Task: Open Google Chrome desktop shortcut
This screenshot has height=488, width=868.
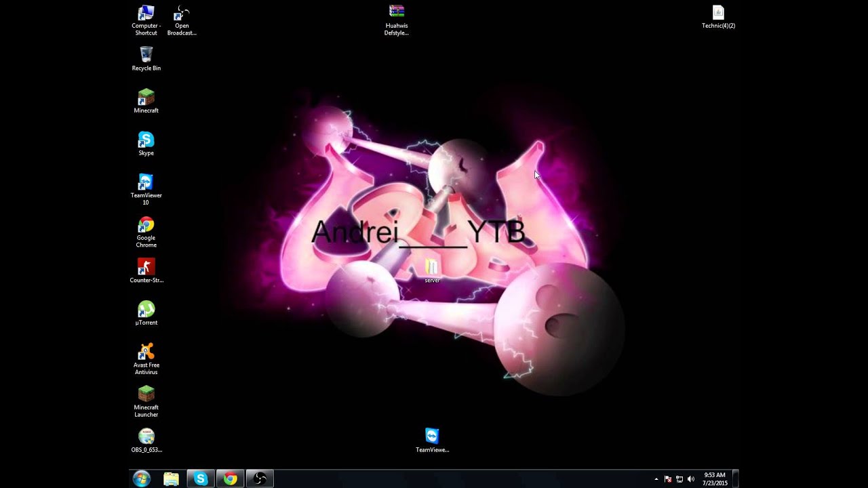Action: [x=146, y=232]
